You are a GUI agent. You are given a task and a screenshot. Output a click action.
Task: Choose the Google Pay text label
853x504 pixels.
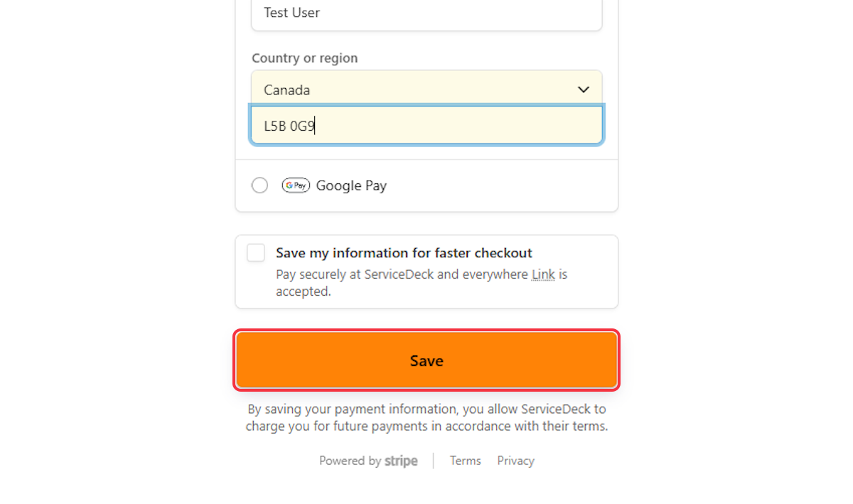351,186
